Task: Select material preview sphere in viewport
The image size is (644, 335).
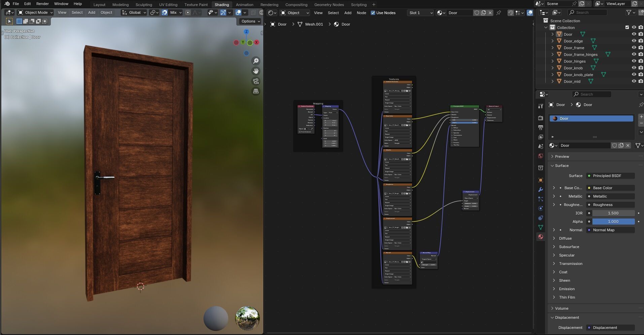Action: point(216,319)
